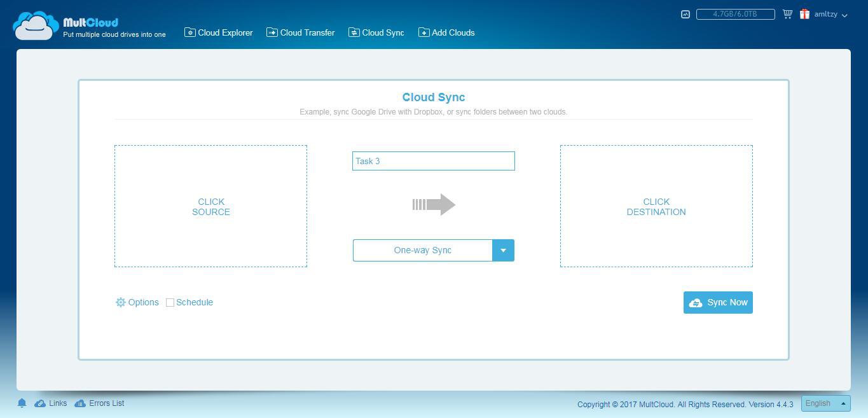Open the notifications bell icon
The image size is (868, 418).
click(22, 403)
